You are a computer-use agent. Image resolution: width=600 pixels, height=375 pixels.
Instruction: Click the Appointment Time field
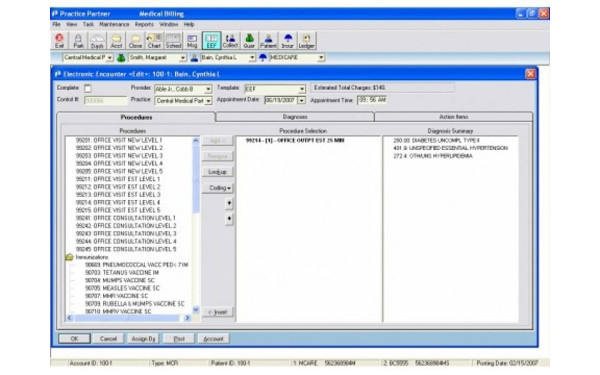coord(372,100)
